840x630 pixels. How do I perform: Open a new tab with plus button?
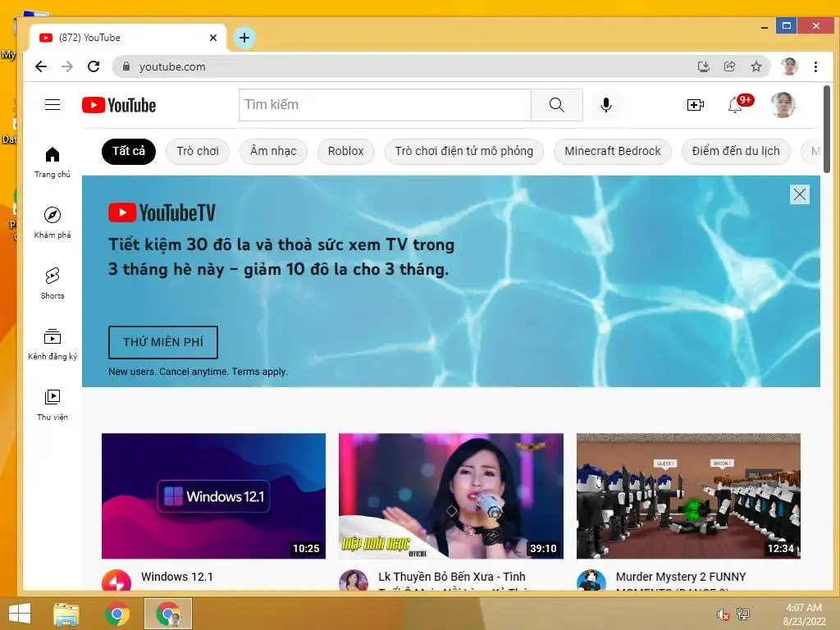[244, 38]
